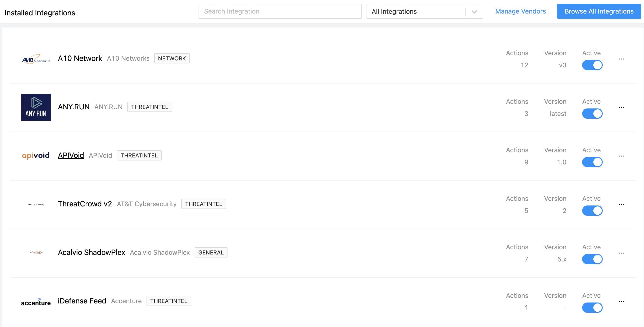
Task: Turn off Acalvio ShadowPlex Active toggle
Action: point(592,259)
